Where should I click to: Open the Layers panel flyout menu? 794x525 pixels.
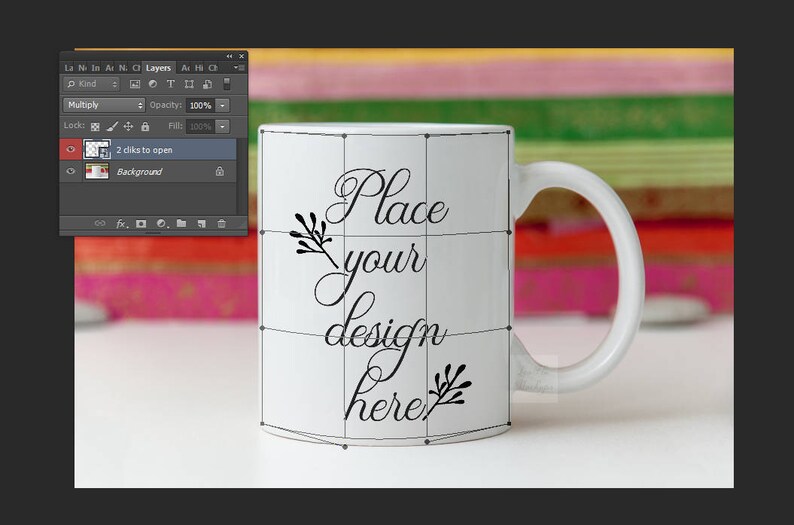[239, 68]
